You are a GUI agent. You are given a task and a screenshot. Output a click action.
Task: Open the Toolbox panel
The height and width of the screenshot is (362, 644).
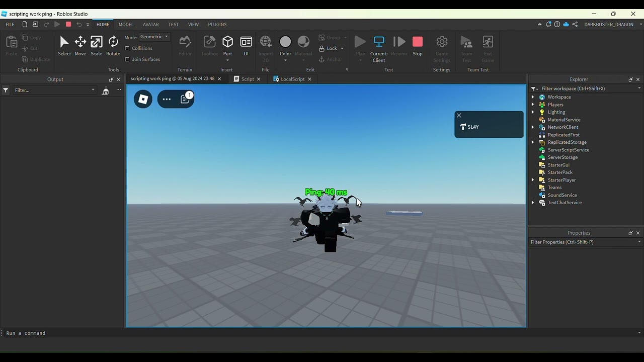(x=209, y=46)
